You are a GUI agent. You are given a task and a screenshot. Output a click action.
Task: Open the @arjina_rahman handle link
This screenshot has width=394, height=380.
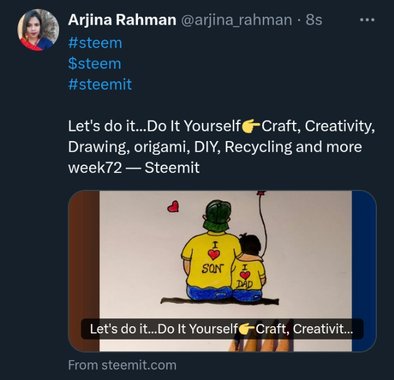coord(236,20)
